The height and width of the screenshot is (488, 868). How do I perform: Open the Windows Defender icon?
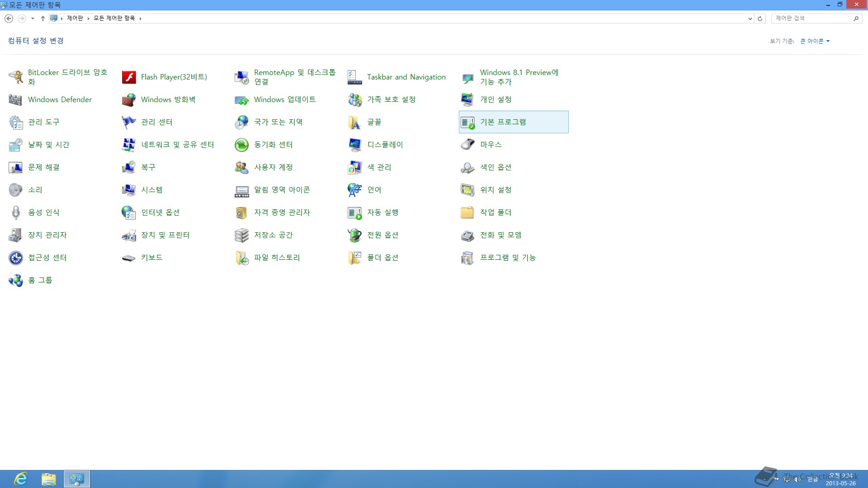[x=16, y=99]
